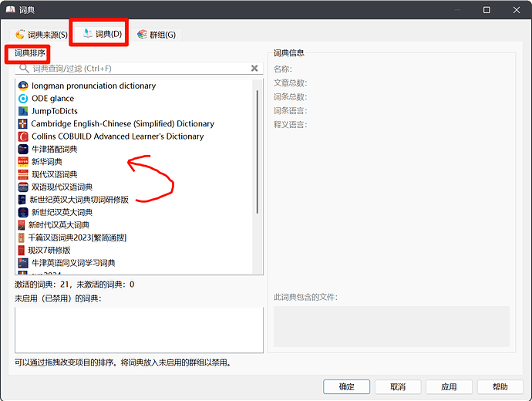Select 现代汉语词典 in the list

(54, 174)
